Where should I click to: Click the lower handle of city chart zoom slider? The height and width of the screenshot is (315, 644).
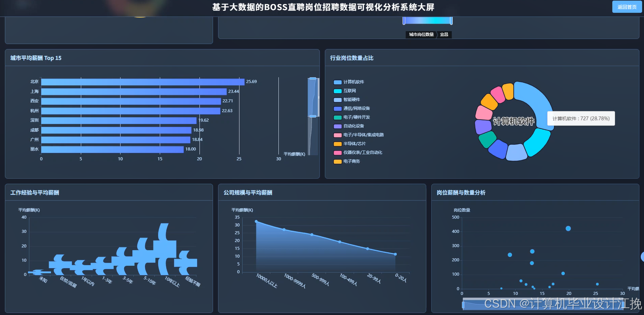tap(313, 116)
